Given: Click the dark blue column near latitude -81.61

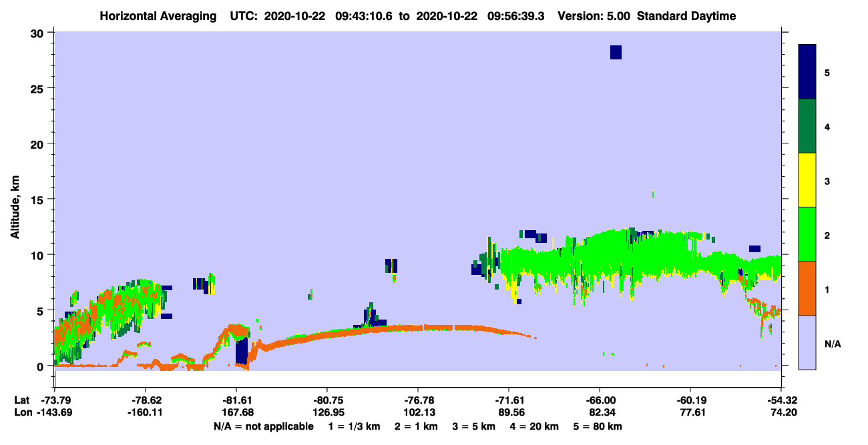Looking at the screenshot, I should point(241,351).
